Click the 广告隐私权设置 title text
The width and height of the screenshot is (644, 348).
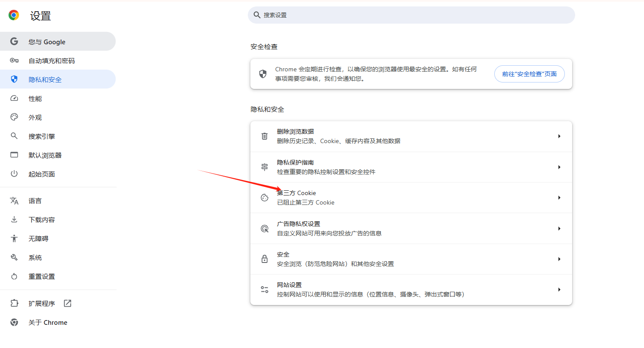point(299,224)
